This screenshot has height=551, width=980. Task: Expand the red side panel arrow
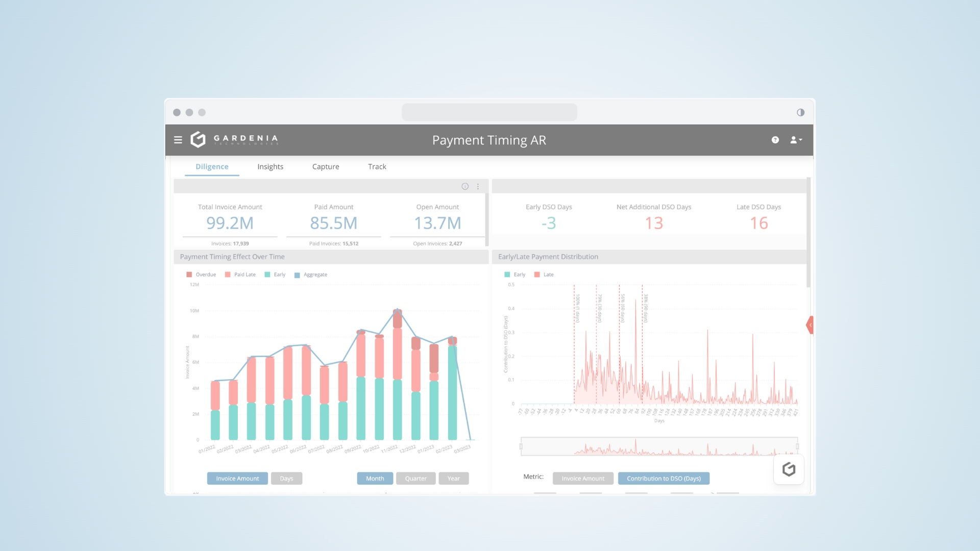pyautogui.click(x=810, y=325)
